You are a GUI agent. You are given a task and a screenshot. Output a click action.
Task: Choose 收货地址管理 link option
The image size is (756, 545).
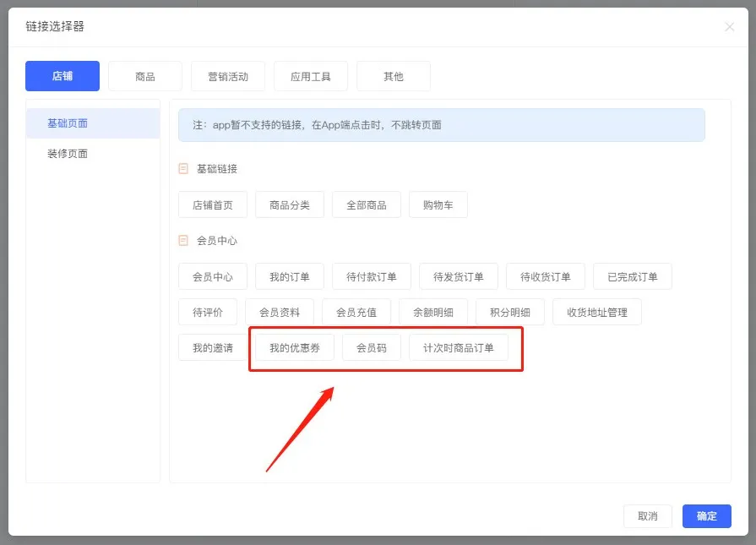(x=597, y=312)
